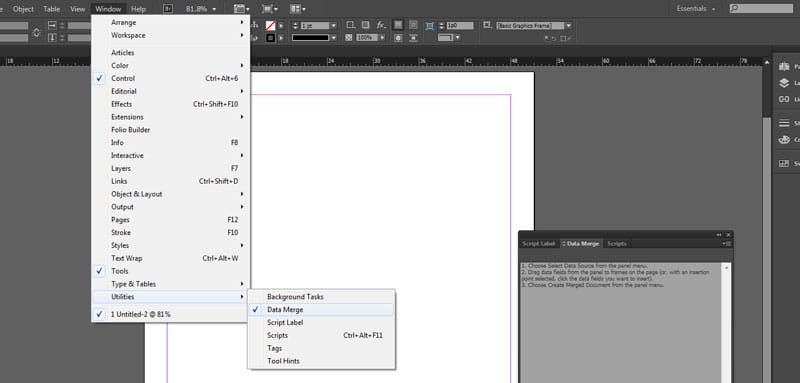Choose Folio Builder from the Window menu
Viewport: 800px width, 383px height.
(x=171, y=130)
